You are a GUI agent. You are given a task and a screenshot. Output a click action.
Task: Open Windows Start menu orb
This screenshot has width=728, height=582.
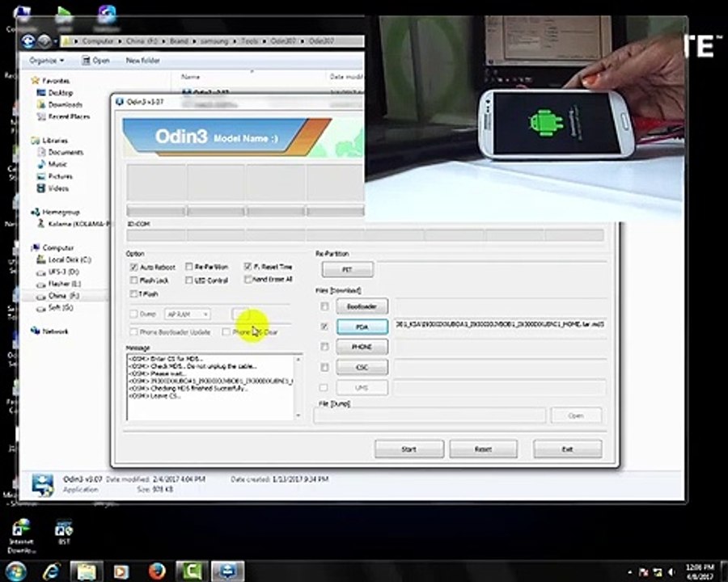[15, 571]
